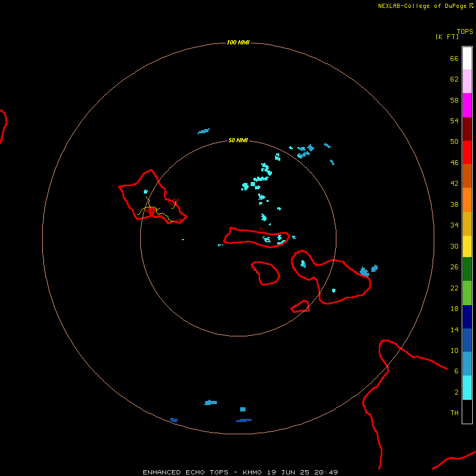Select the light green legend segment

pos(467,293)
